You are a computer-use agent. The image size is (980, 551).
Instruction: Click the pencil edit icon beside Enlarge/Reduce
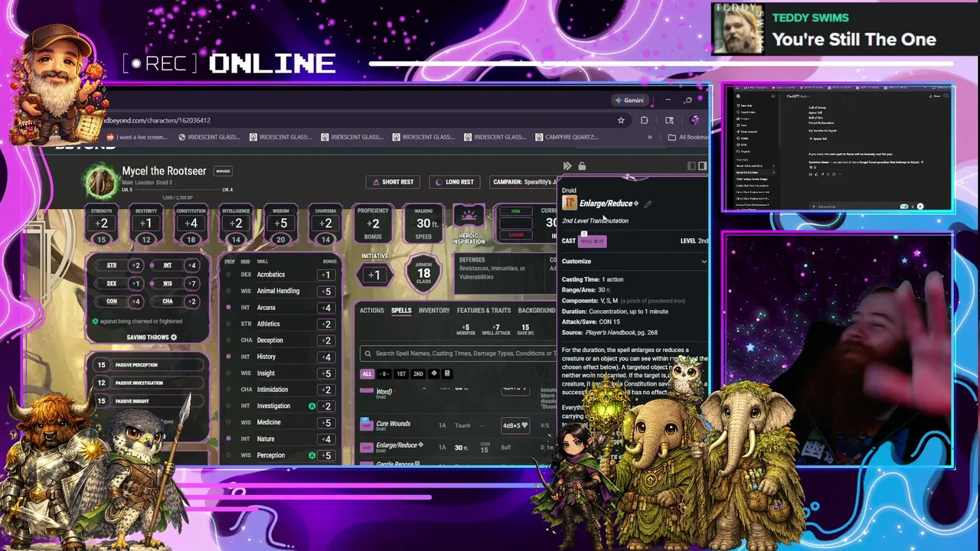click(x=648, y=204)
